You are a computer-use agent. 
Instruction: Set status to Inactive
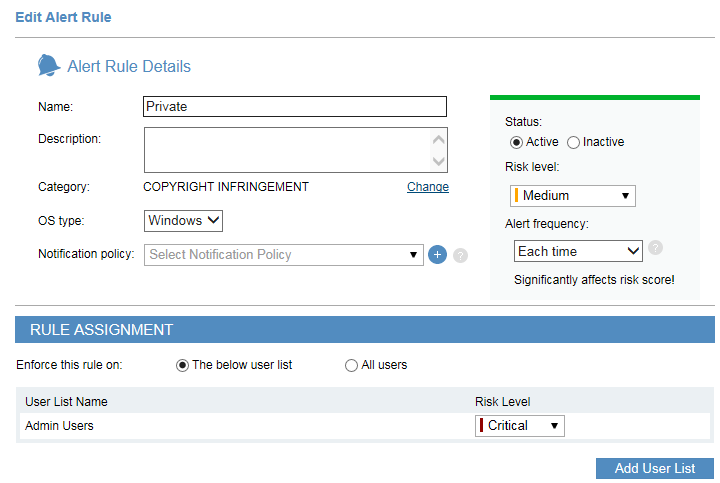(x=573, y=142)
